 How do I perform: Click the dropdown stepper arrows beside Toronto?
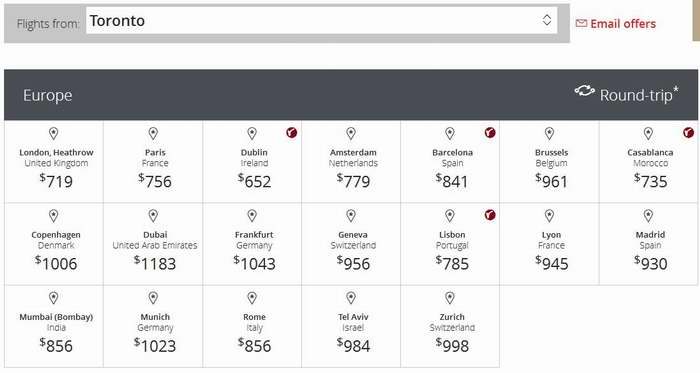pyautogui.click(x=547, y=20)
